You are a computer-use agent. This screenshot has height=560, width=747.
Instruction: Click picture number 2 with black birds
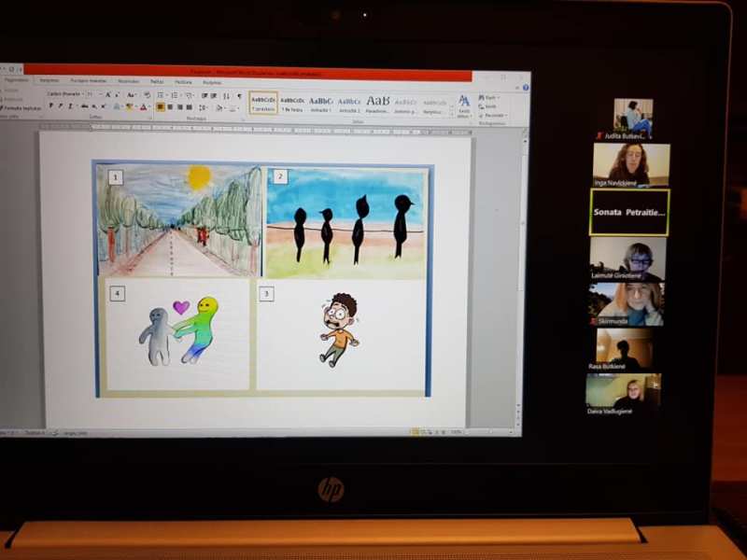345,222
